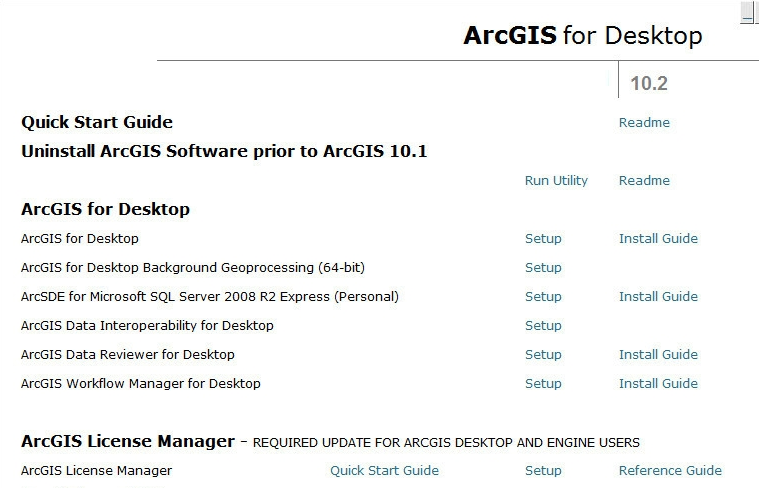Click the 'ArcGIS License Manager' product row label
759x488 pixels.
click(96, 471)
